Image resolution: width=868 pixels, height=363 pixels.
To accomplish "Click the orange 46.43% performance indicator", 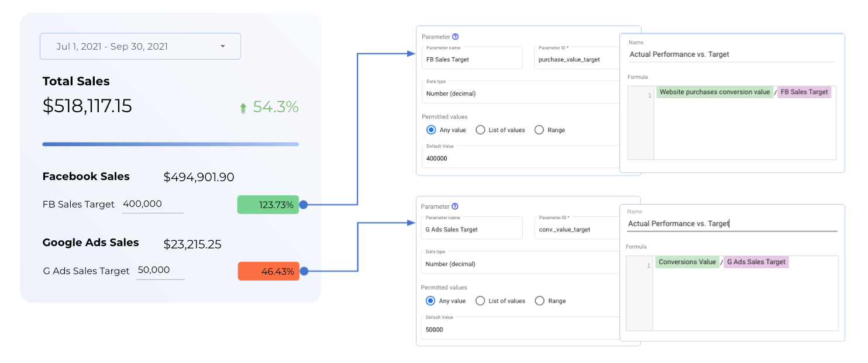I will pos(268,271).
